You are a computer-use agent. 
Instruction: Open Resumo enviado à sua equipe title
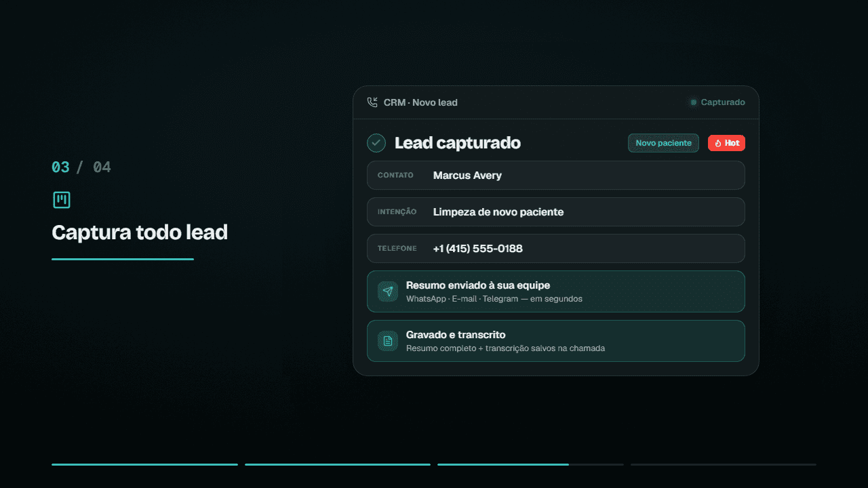point(478,285)
